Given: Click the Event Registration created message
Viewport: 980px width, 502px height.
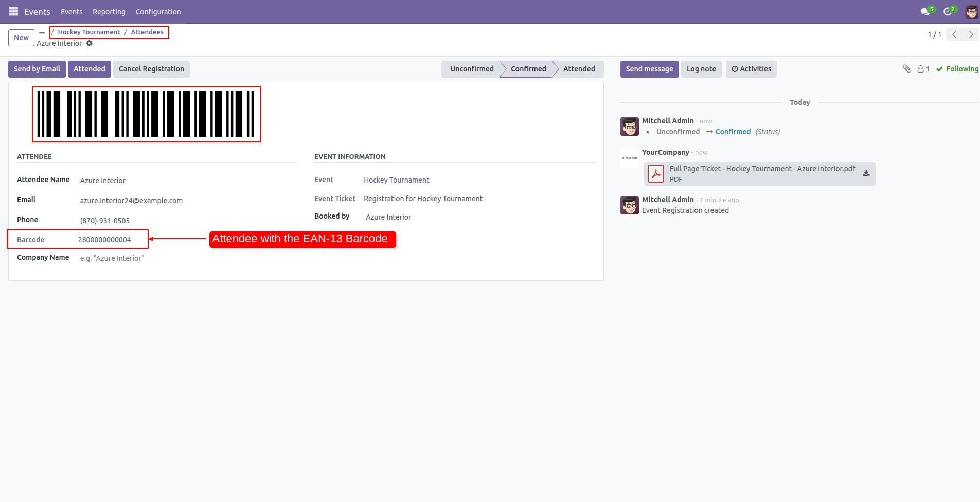Looking at the screenshot, I should pyautogui.click(x=685, y=210).
